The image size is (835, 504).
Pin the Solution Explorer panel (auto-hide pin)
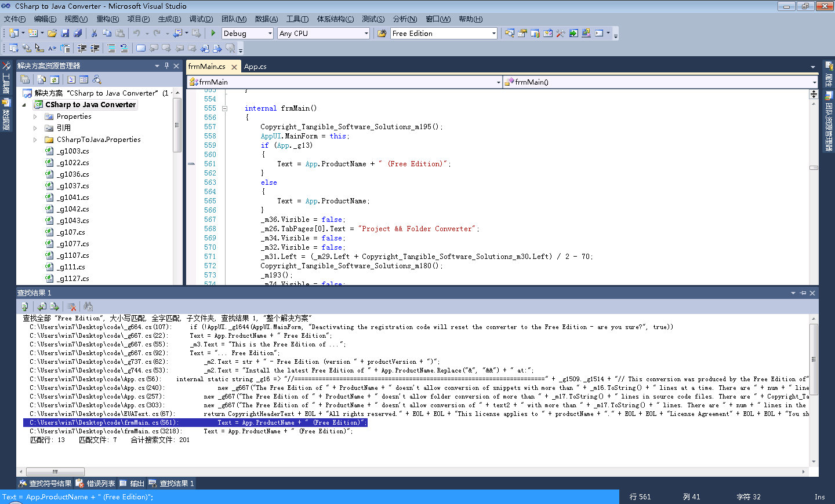(x=166, y=66)
